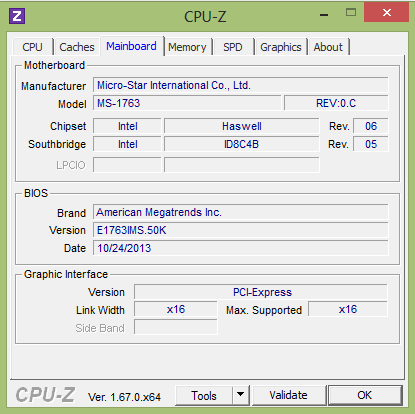Screen dimensions: 415x414
Task: Open the About tab
Action: [x=328, y=47]
